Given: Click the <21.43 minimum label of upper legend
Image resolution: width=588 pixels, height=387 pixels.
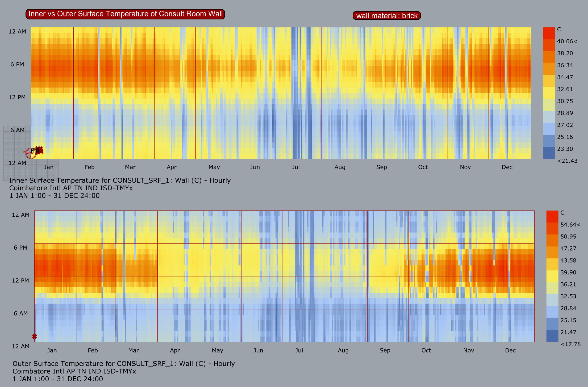Looking at the screenshot, I should [x=567, y=161].
